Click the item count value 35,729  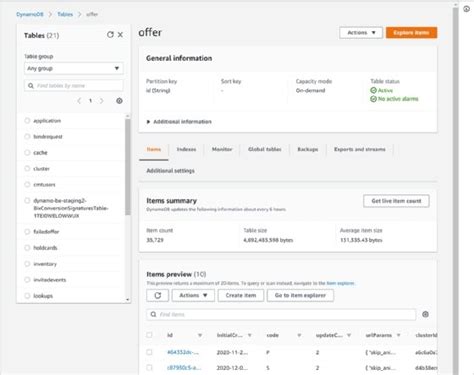click(x=155, y=240)
